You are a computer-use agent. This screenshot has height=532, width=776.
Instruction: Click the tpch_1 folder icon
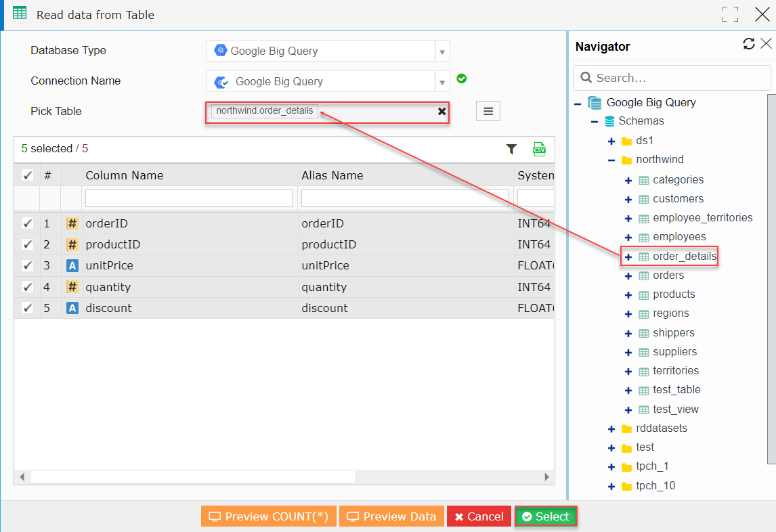tap(626, 466)
